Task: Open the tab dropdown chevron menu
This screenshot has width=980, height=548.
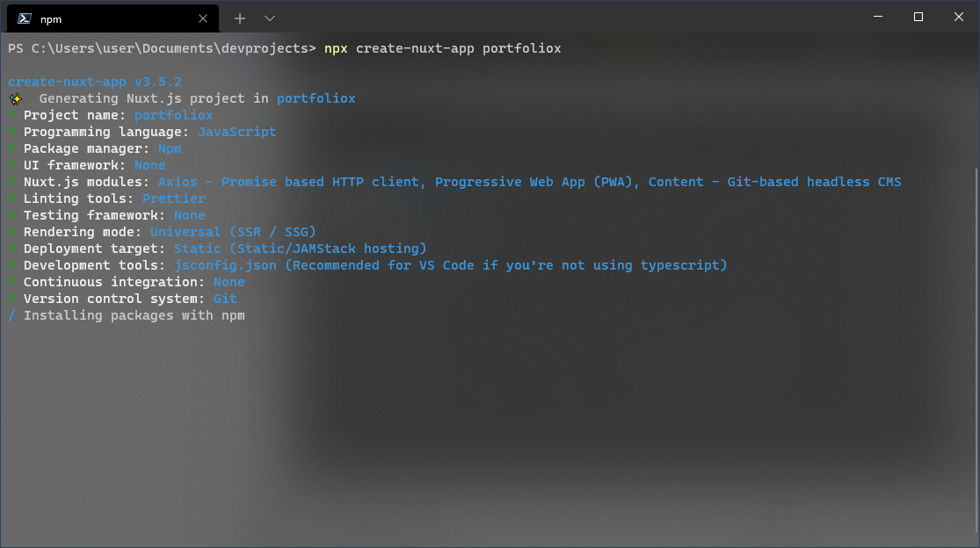Action: pyautogui.click(x=270, y=18)
